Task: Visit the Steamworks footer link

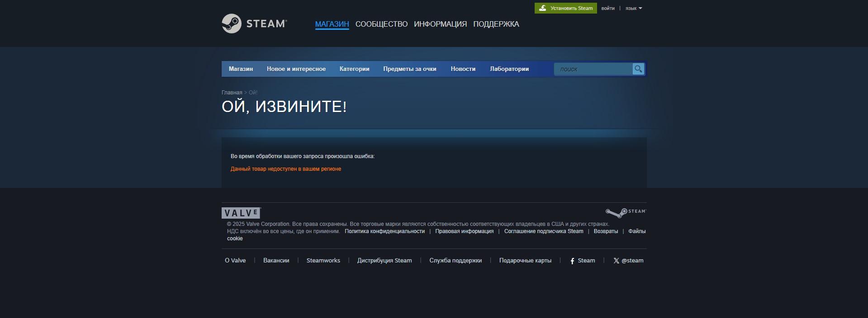Action: 323,261
